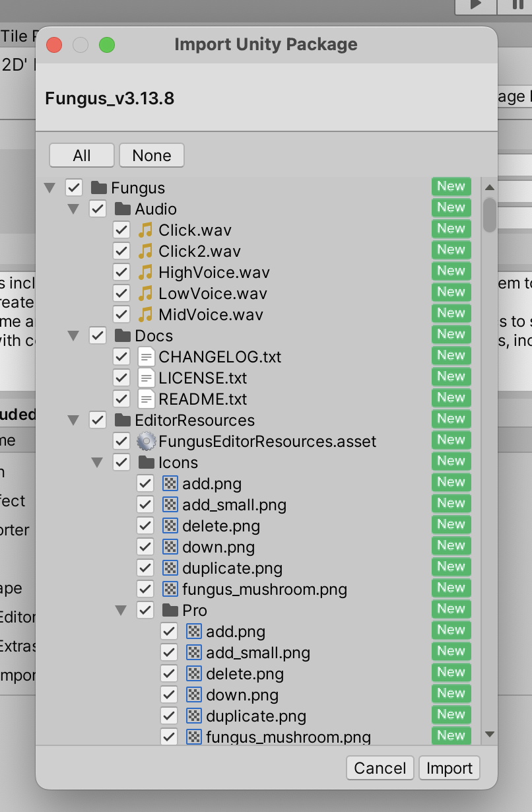Click the Audio folder icon

click(x=122, y=209)
